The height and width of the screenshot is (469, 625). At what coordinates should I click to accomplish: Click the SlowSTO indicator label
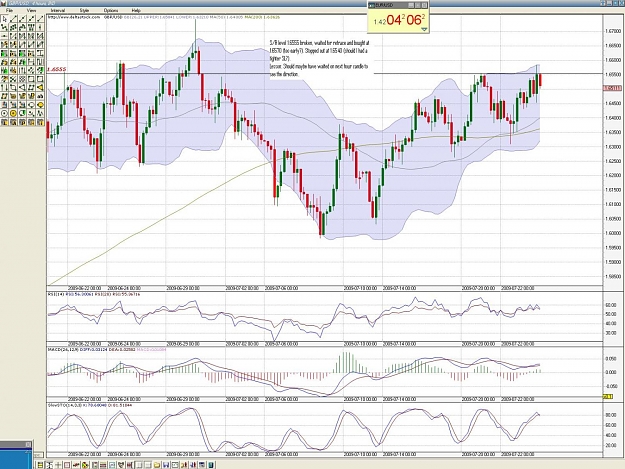65,405
